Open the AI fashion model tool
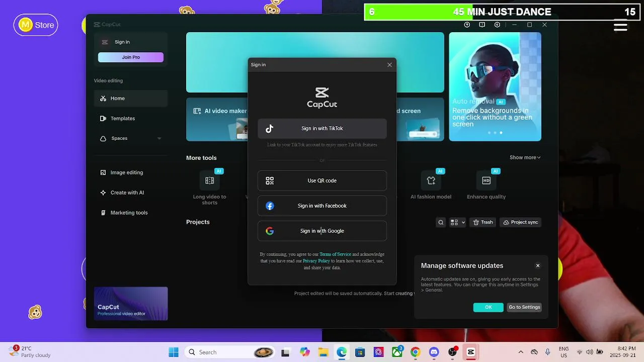The width and height of the screenshot is (644, 362). [431, 185]
